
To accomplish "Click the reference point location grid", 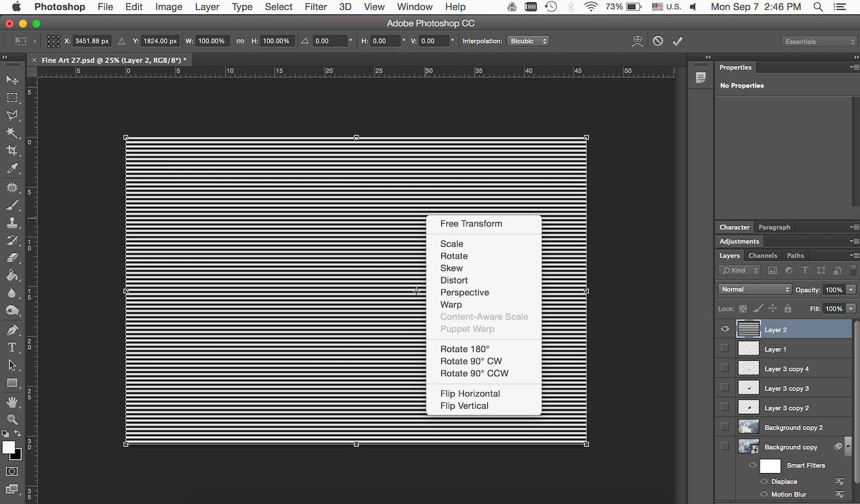I will [x=53, y=41].
